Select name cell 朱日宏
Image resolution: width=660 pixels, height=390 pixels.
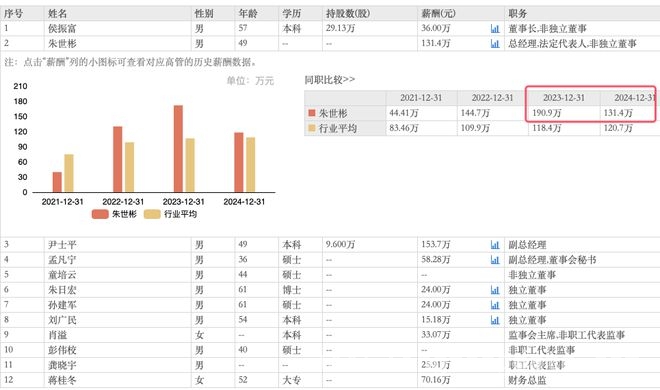(62, 290)
